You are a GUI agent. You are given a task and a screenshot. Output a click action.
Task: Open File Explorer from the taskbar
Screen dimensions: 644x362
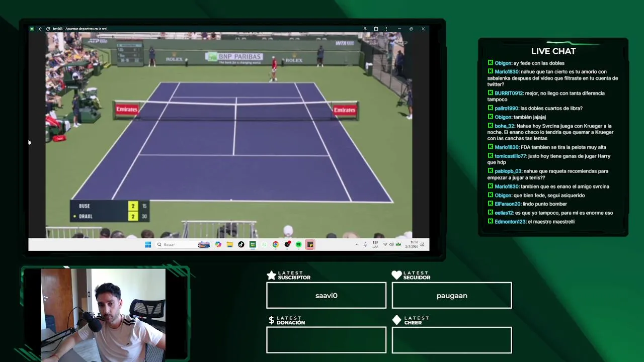tap(229, 244)
